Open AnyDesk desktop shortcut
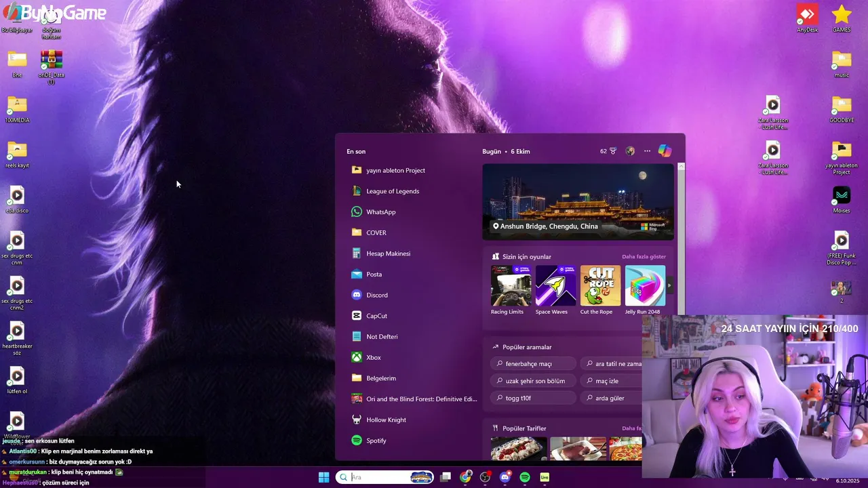The height and width of the screenshot is (488, 868). [x=807, y=18]
